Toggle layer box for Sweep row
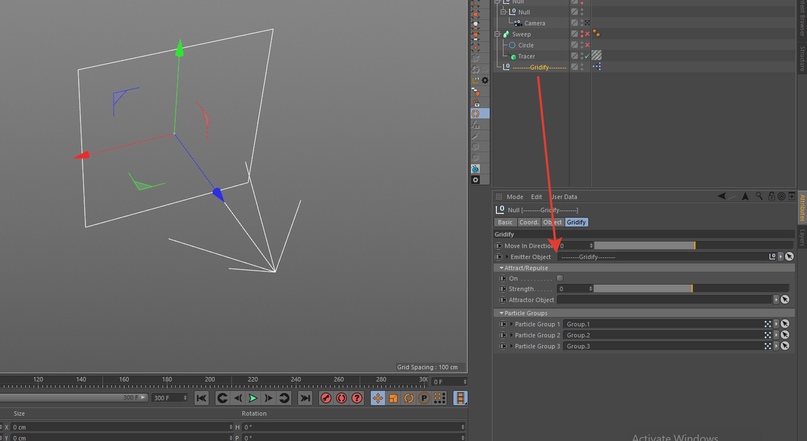This screenshot has height=441, width=807. tap(574, 34)
